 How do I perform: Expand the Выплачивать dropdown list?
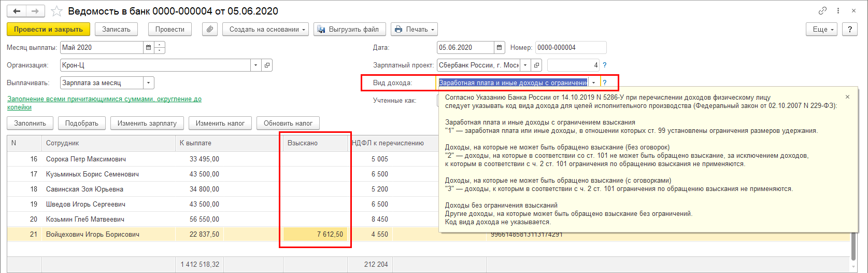[149, 83]
